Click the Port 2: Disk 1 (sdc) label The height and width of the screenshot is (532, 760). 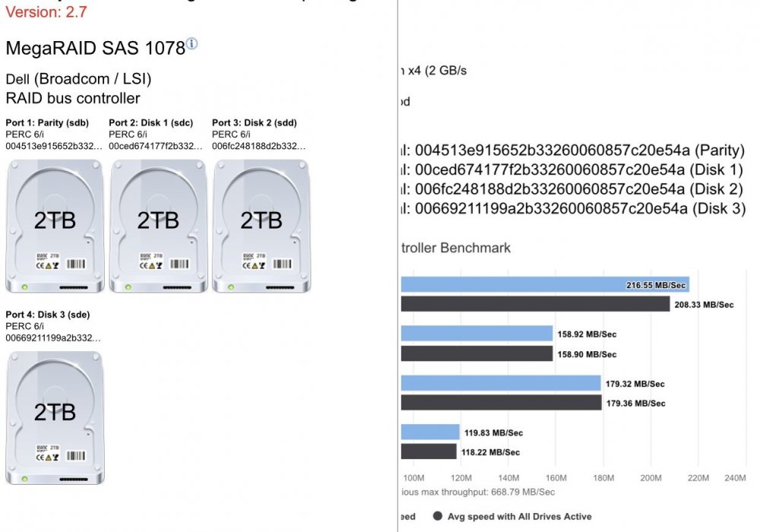coord(150,122)
